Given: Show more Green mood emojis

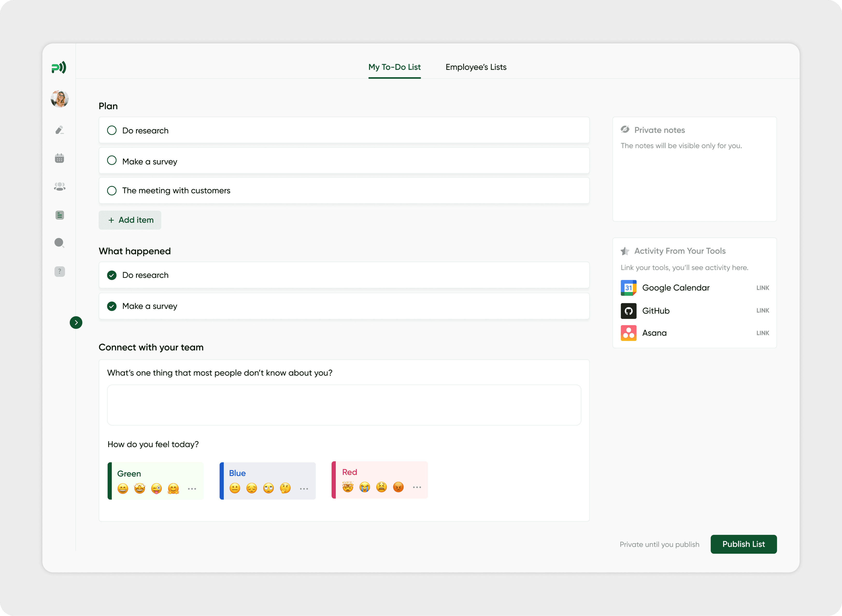Looking at the screenshot, I should (x=192, y=489).
